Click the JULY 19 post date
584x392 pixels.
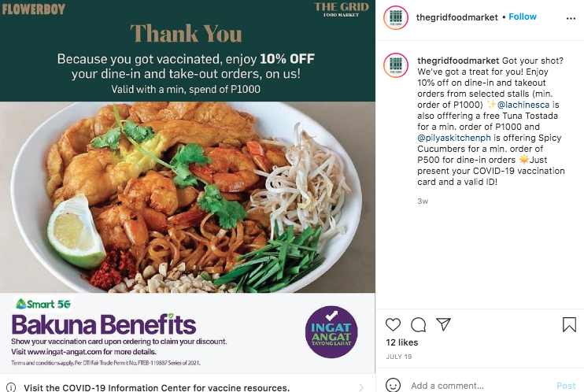click(x=399, y=357)
